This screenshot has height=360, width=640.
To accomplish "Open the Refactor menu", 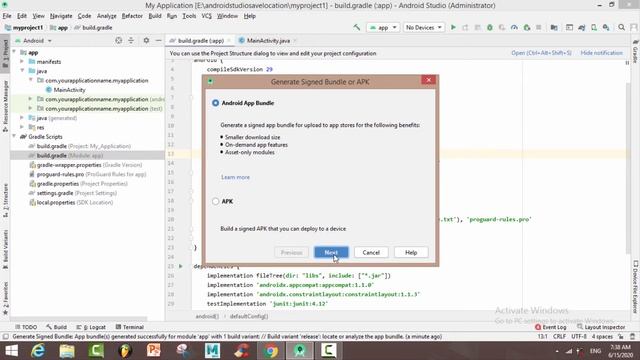I will (x=132, y=16).
